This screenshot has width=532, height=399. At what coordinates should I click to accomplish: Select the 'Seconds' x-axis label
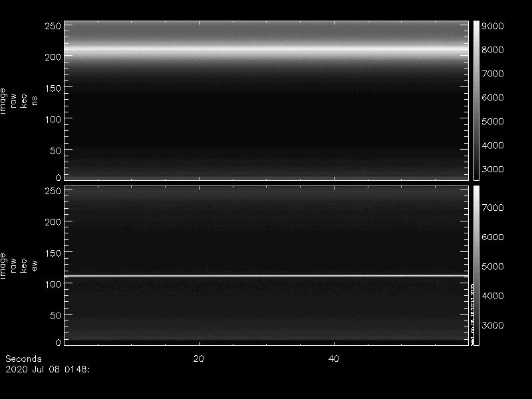point(23,358)
